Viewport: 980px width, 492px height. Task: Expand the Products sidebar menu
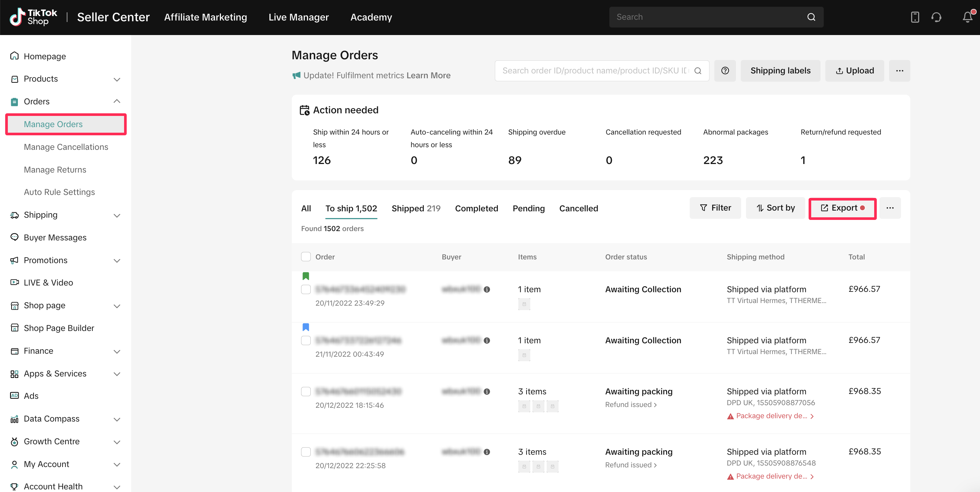pos(117,79)
